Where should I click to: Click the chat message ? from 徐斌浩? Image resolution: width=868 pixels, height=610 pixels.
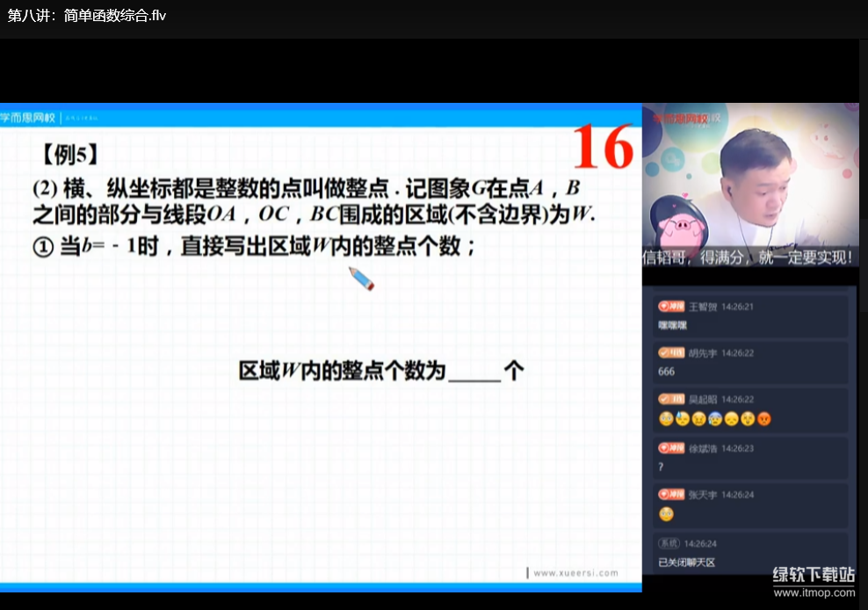pyautogui.click(x=661, y=467)
